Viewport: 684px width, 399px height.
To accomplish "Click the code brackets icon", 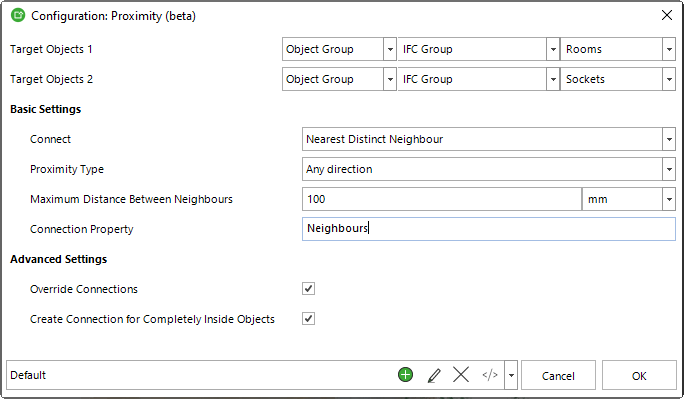I will [x=490, y=375].
